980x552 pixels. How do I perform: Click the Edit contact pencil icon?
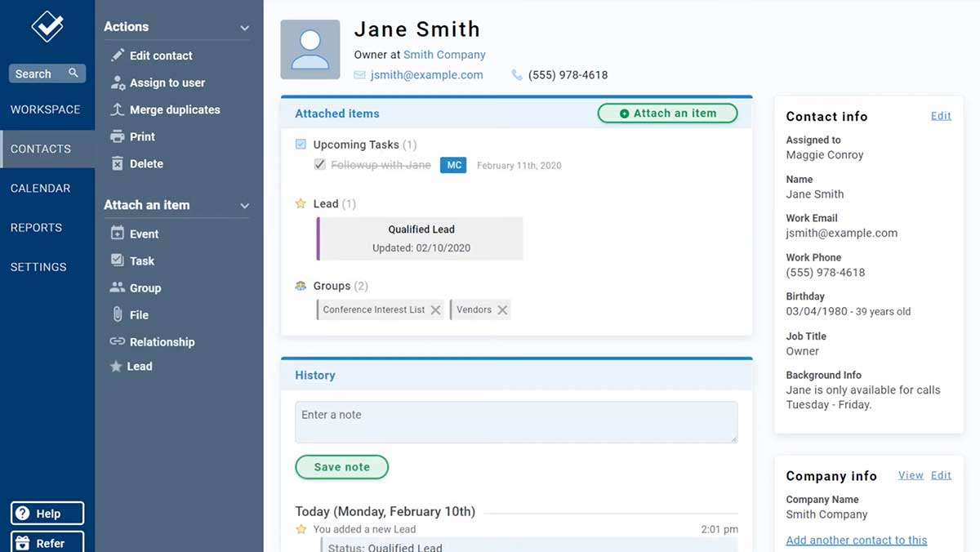pos(117,56)
